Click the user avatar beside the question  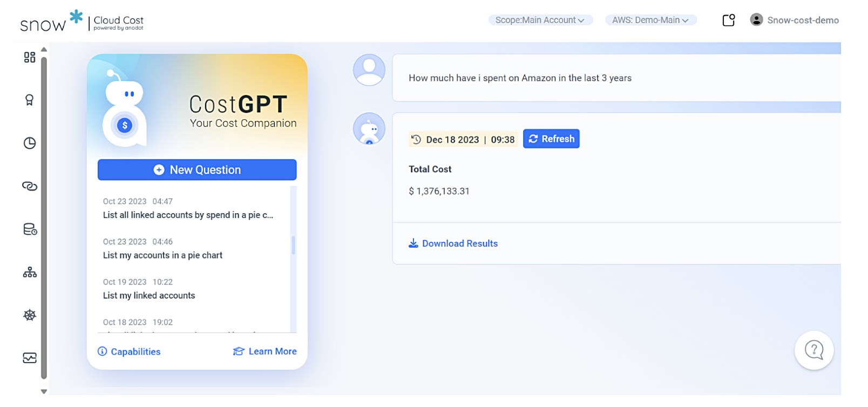point(369,70)
